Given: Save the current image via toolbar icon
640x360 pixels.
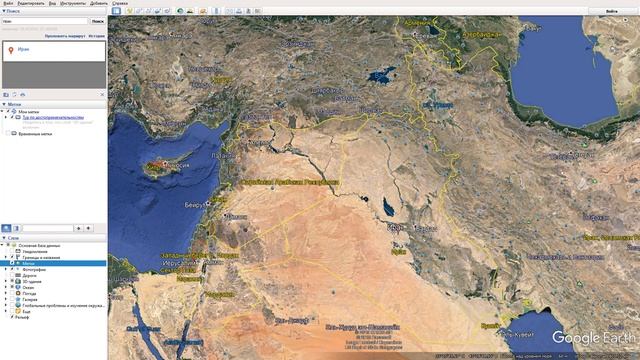Looking at the screenshot, I should 248,11.
